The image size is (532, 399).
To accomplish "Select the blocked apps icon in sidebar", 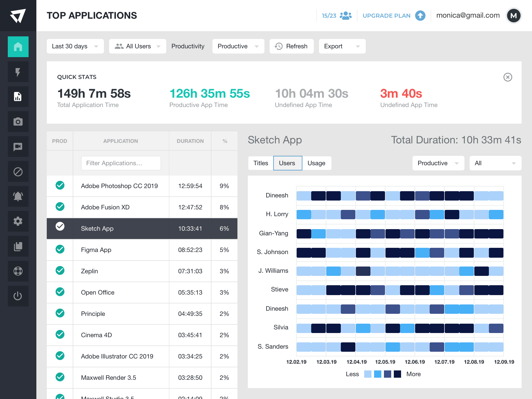I will point(18,171).
